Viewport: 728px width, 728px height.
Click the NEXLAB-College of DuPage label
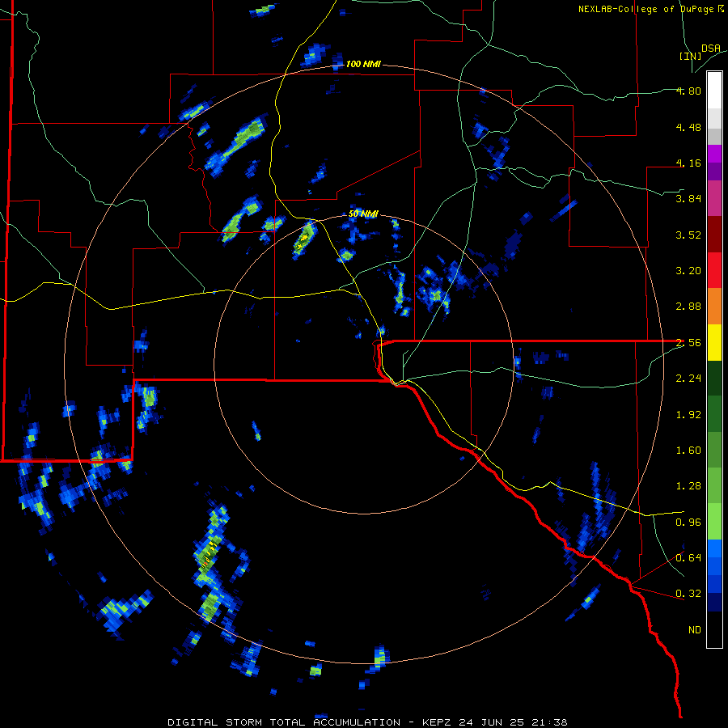point(650,9)
